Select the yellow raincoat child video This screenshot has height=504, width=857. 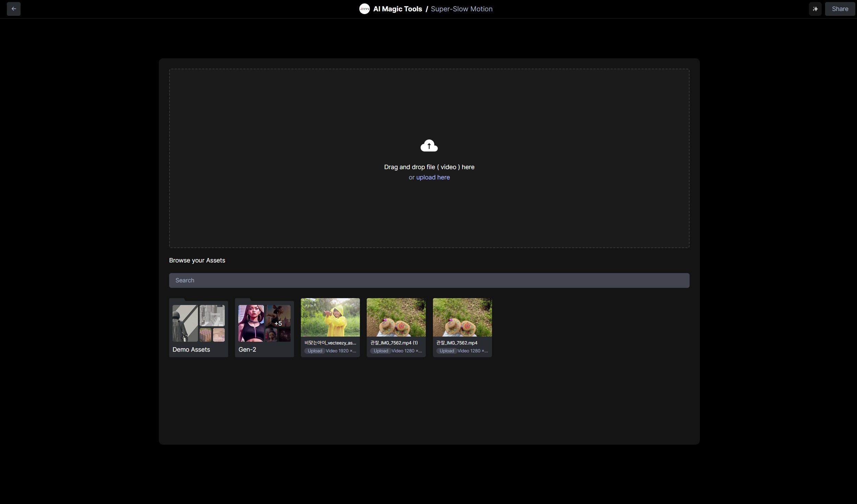pyautogui.click(x=330, y=317)
